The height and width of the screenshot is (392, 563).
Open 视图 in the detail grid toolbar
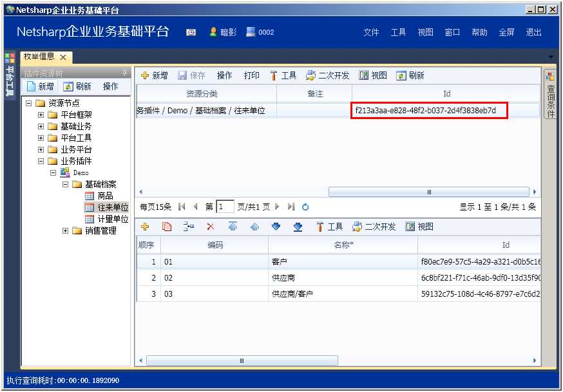tap(419, 227)
